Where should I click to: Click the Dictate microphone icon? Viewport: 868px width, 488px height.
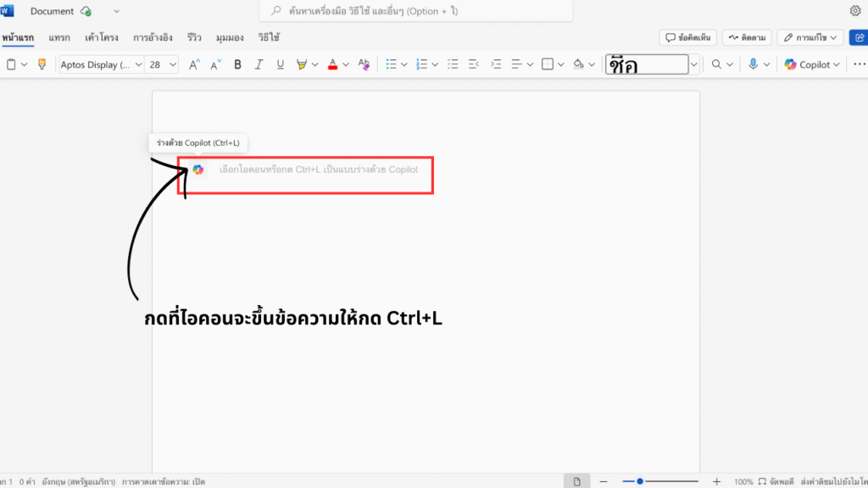click(x=753, y=64)
